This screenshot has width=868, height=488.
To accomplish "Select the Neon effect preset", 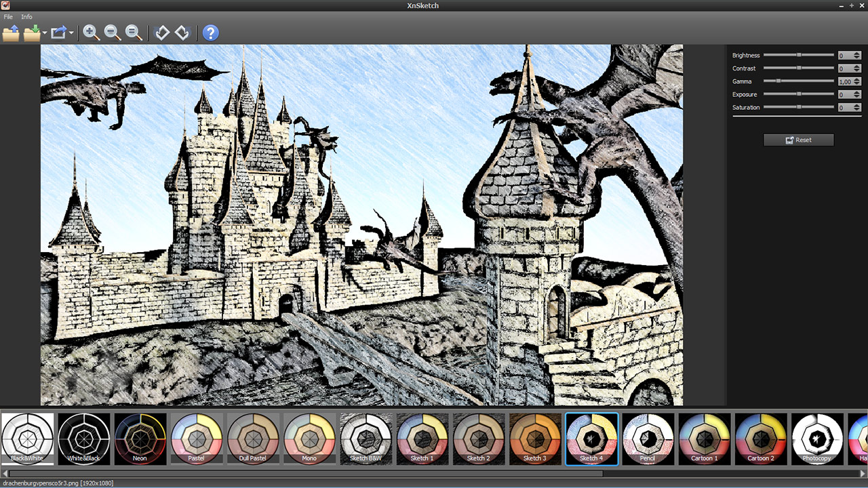I will pyautogui.click(x=140, y=439).
